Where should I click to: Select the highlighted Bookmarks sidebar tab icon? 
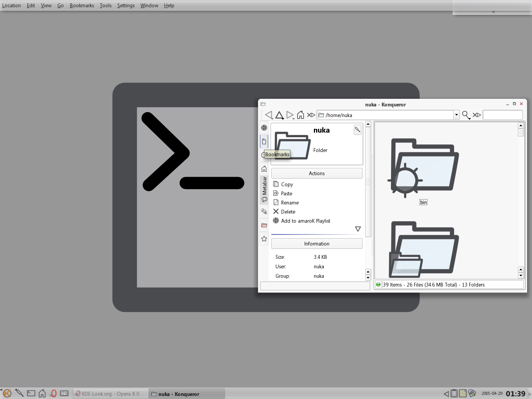tap(264, 141)
